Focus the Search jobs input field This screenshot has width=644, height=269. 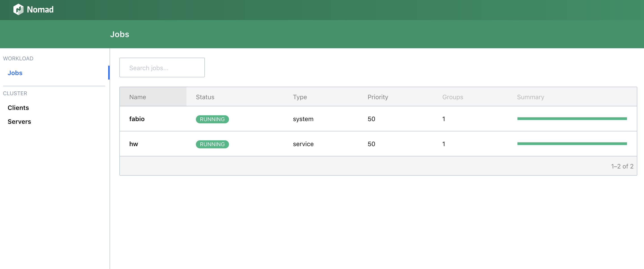[162, 67]
